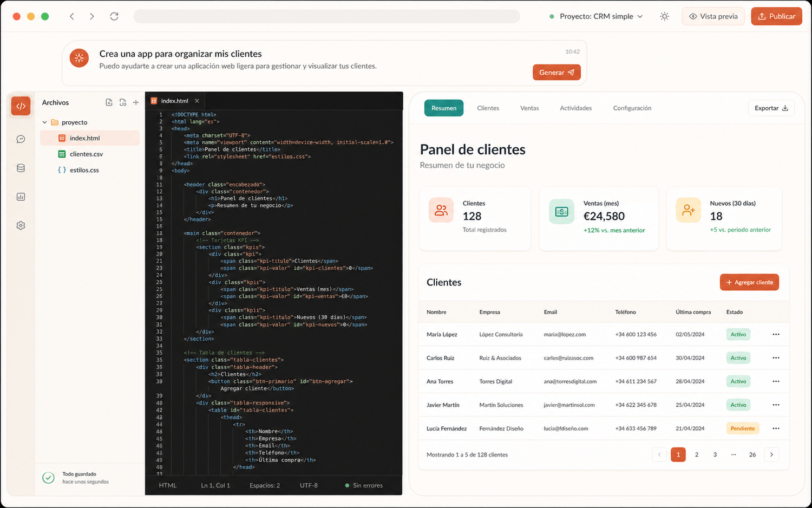The width and height of the screenshot is (812, 508).
Task: Go to page 3 of clients
Action: point(715,454)
